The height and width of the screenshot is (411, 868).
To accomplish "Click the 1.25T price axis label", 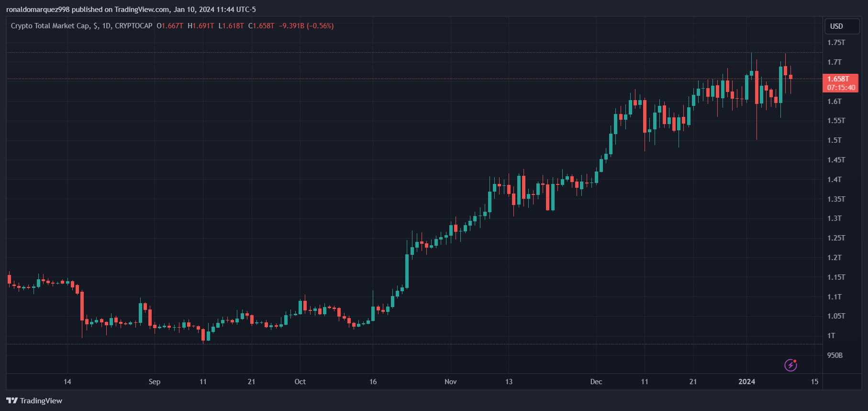I will click(x=836, y=238).
